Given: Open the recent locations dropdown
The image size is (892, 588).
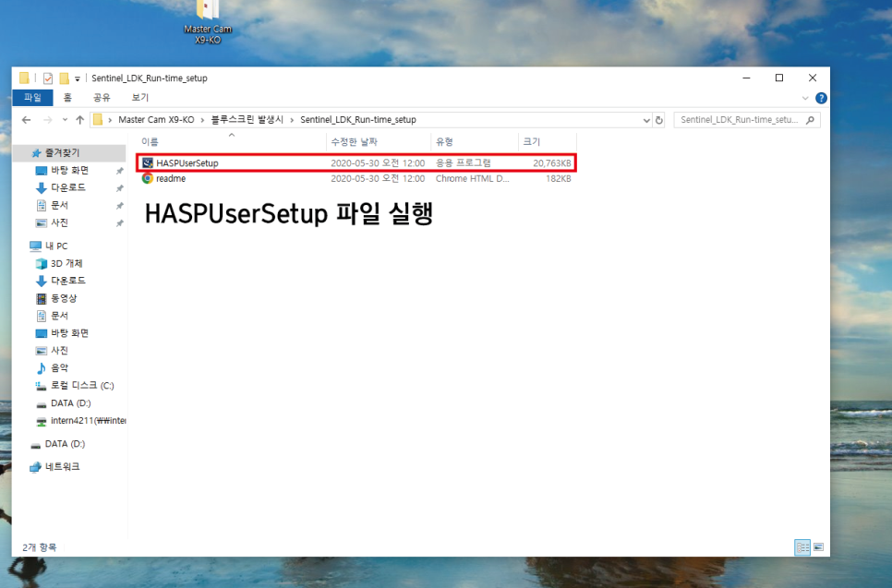Looking at the screenshot, I should (x=65, y=120).
